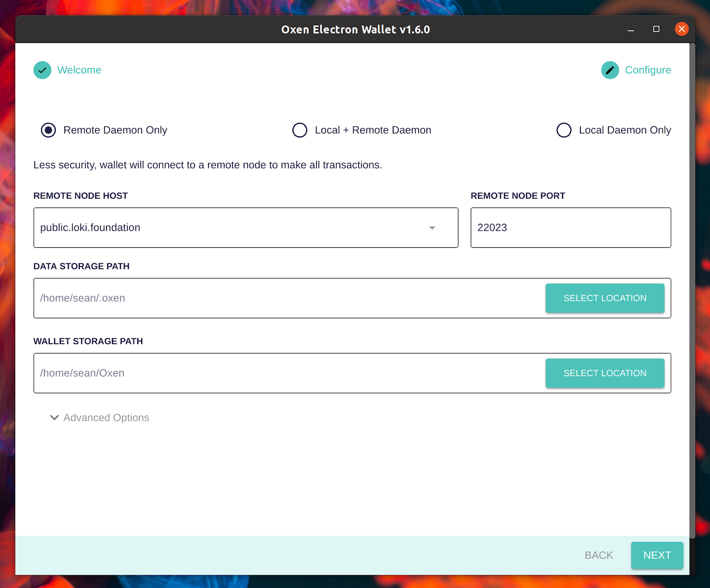Select location for the Wallet Storage Path
Image resolution: width=710 pixels, height=588 pixels.
605,373
